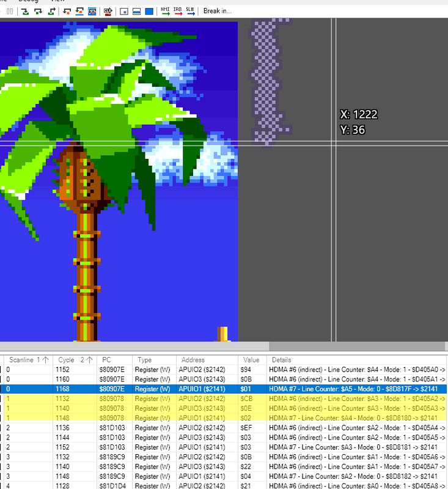Viewport: 448px width, 489px height.
Task: Open the View menu
Action: [x=57, y=1]
